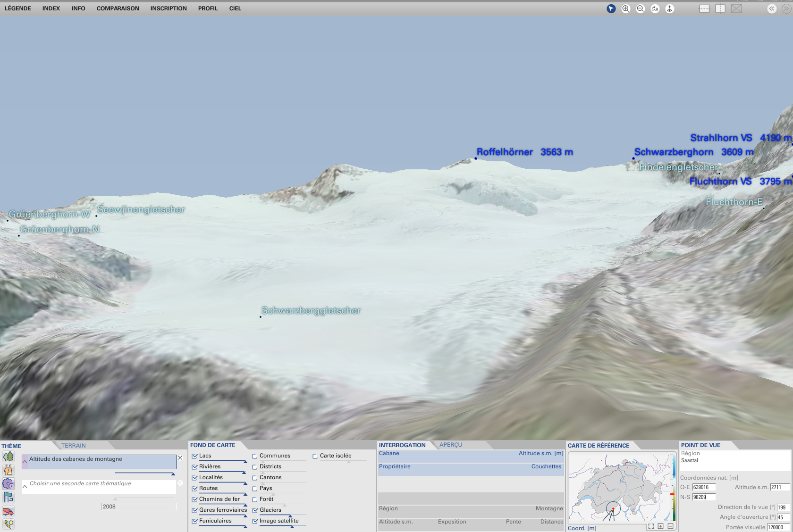Click the zoom out magnifier tool
This screenshot has width=793, height=532.
coord(640,8)
